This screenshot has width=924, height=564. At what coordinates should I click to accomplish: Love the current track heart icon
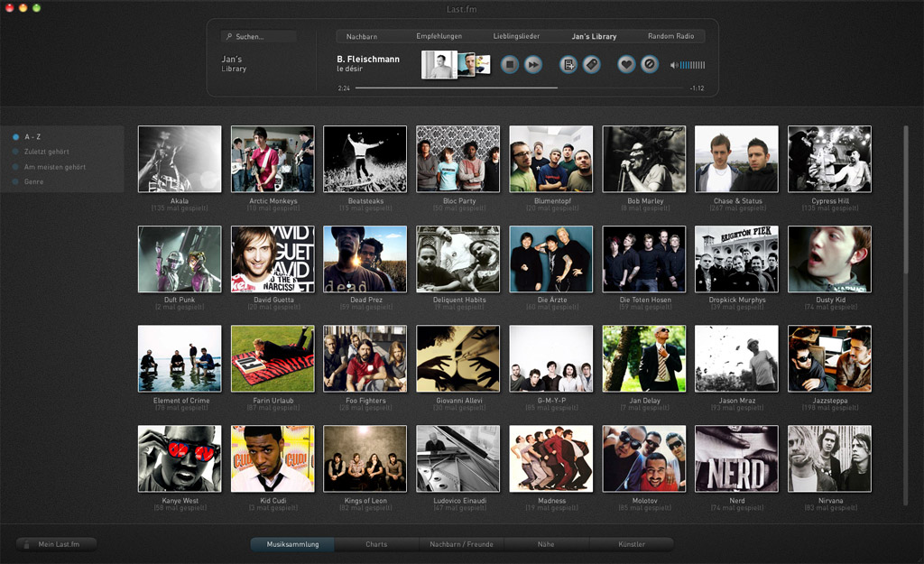tap(626, 64)
